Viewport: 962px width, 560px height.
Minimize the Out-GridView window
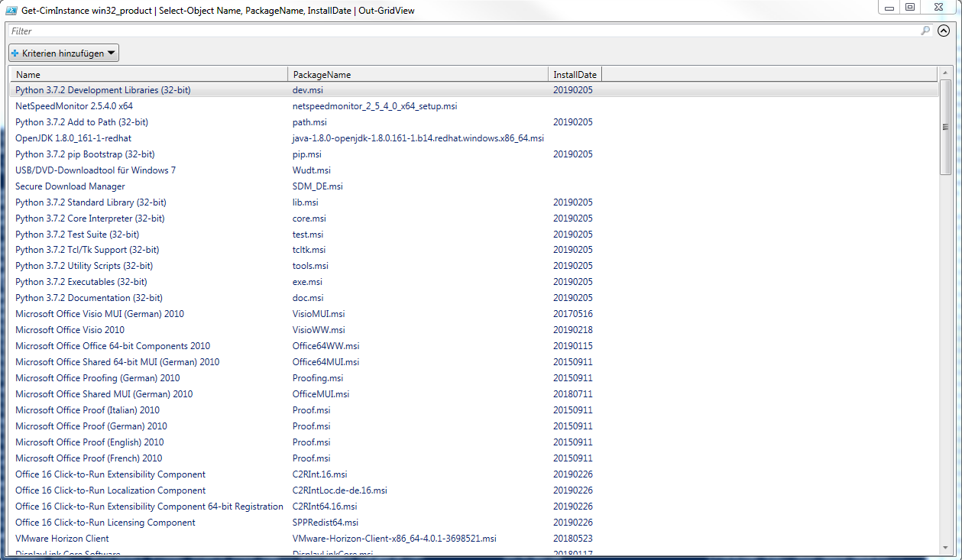(889, 7)
